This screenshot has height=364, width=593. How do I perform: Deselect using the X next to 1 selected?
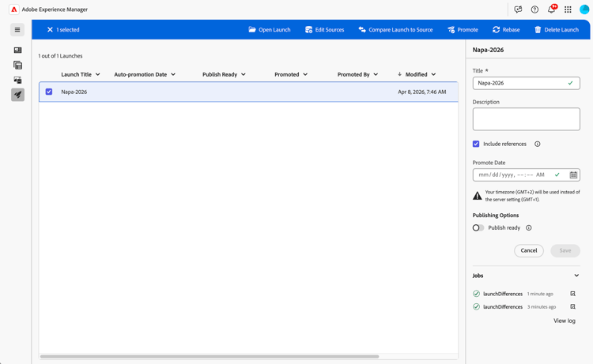tap(50, 29)
